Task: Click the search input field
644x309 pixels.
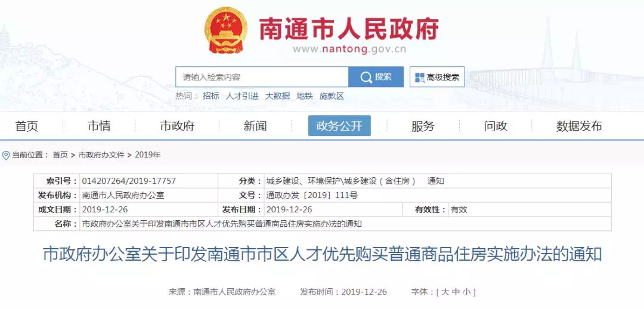Action: [x=262, y=77]
